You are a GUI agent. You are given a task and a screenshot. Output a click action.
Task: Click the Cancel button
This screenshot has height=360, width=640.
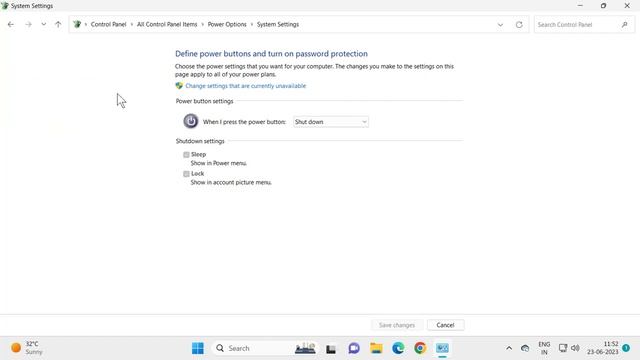445,325
